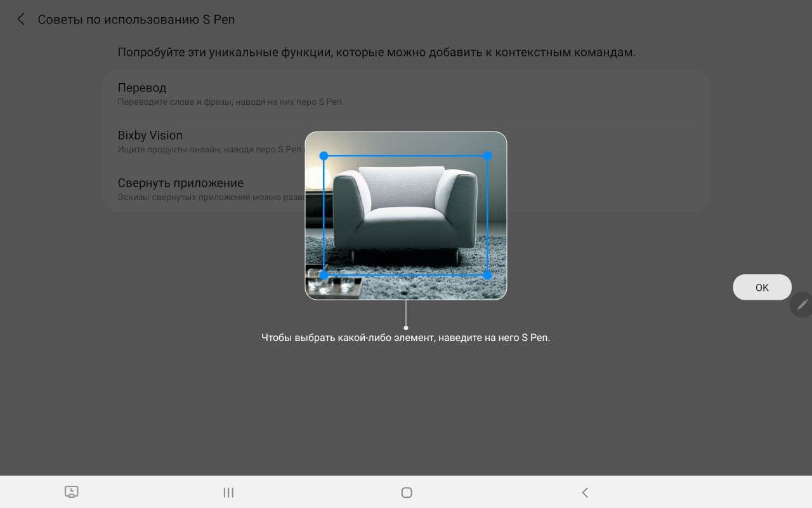Click the bottom-right blue selection handle
Viewport: 812px width, 508px height.
point(487,275)
